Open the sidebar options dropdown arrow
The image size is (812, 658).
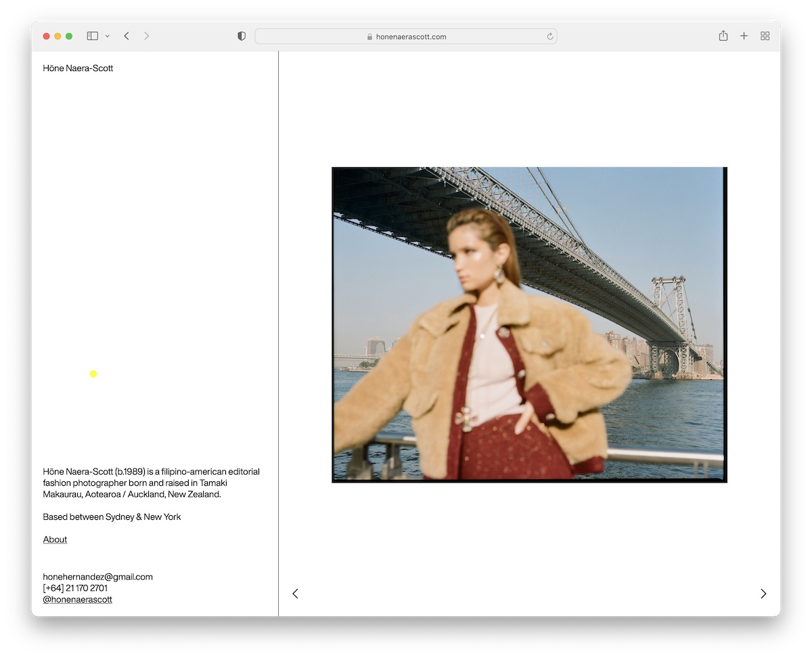(107, 37)
